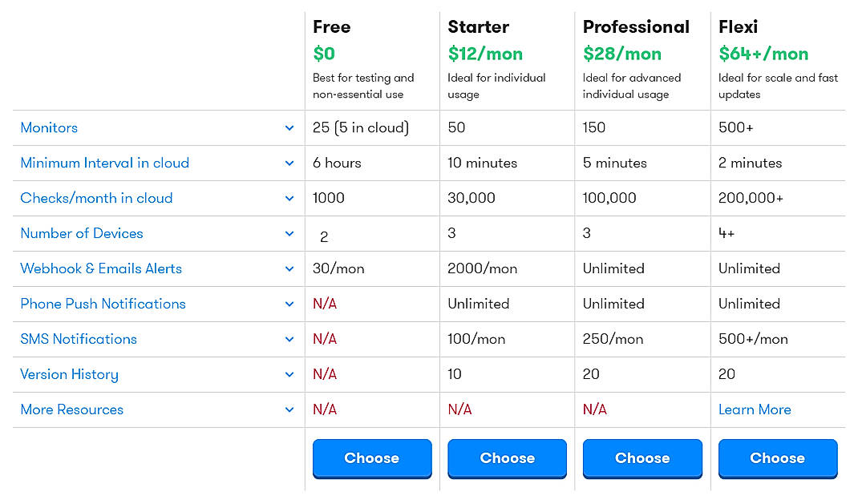This screenshot has height=504, width=858.
Task: Open the More Resources chevron
Action: pos(289,409)
